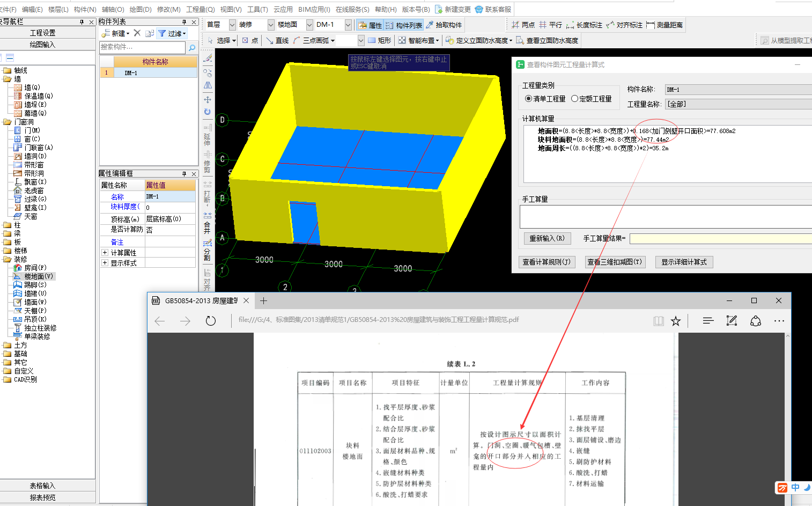Click the 重新输入(R) button

(547, 238)
